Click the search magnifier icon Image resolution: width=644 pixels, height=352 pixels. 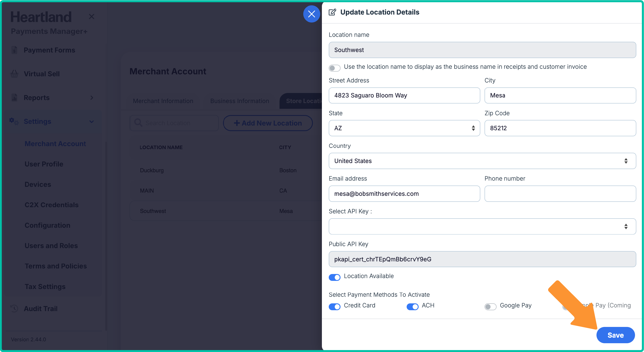click(138, 123)
